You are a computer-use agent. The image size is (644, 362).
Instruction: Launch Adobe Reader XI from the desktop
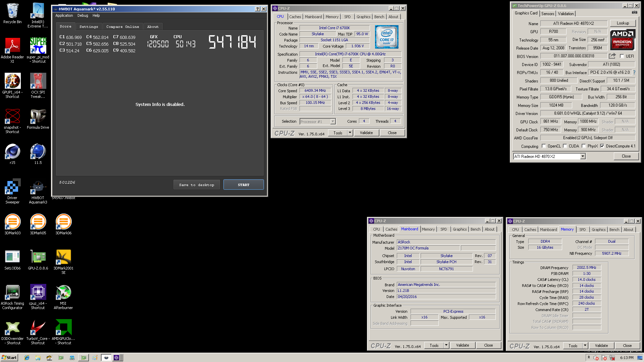(12, 50)
